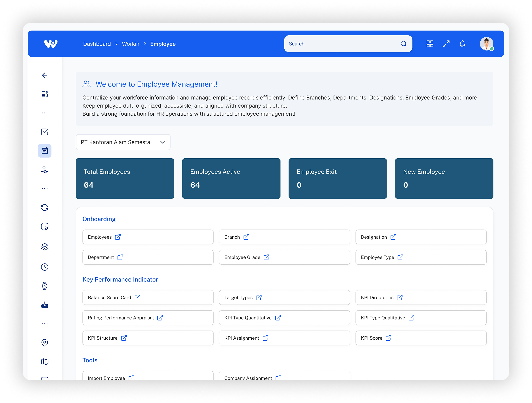532x403 pixels.
Task: Click into the Search input field
Action: pos(341,44)
